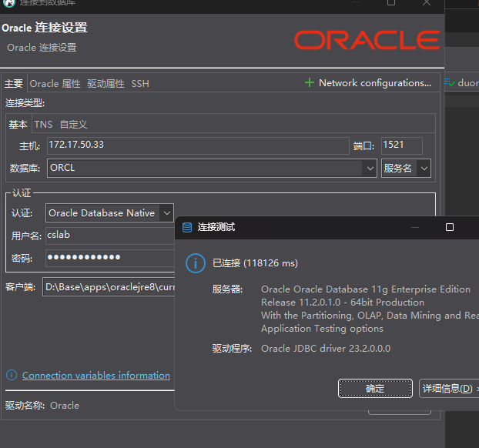Select the 自定义 connection type tab

[74, 124]
